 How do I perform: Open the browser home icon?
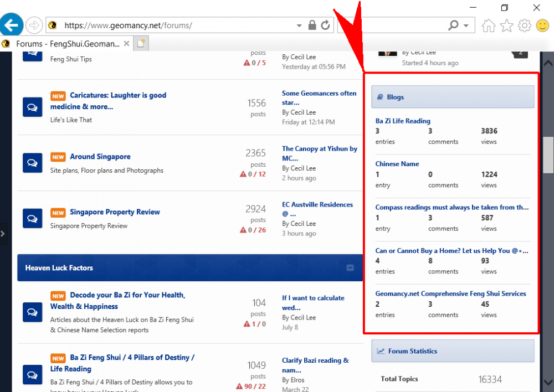(489, 25)
